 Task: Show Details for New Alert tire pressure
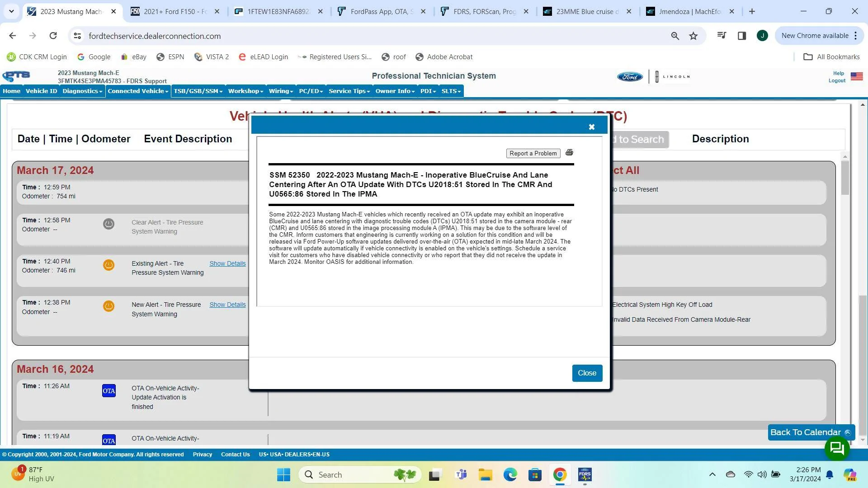coord(227,305)
